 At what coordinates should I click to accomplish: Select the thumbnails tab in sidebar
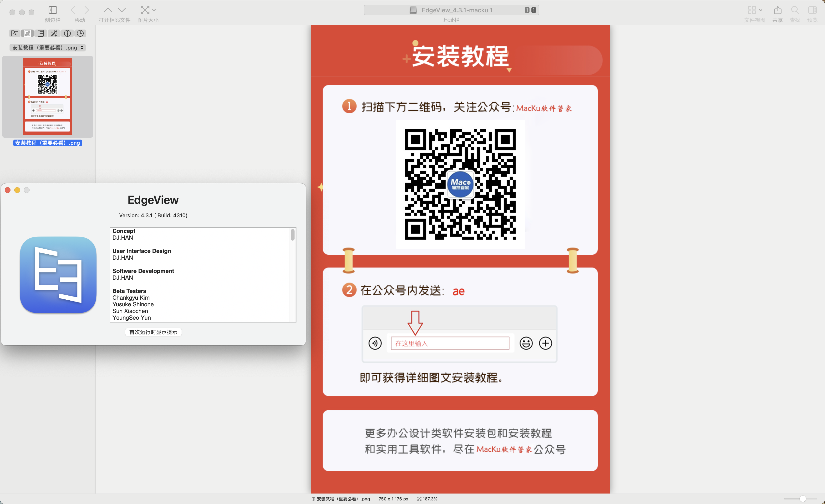point(27,33)
